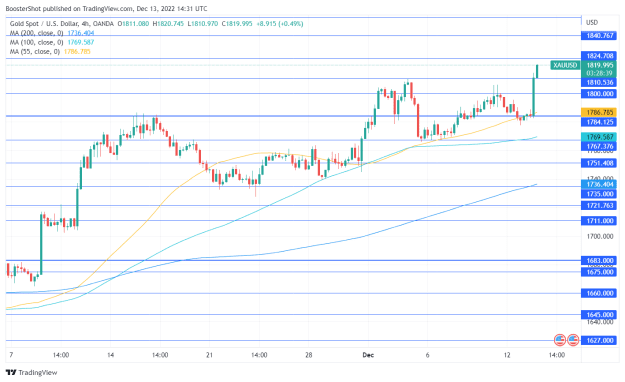Click the cyan 1769.587 MA 100 label
The image size is (625, 382).
coord(599,137)
